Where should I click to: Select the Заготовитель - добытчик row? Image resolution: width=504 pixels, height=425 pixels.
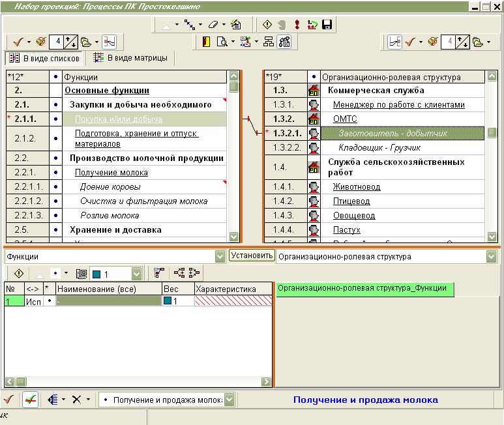(x=402, y=134)
